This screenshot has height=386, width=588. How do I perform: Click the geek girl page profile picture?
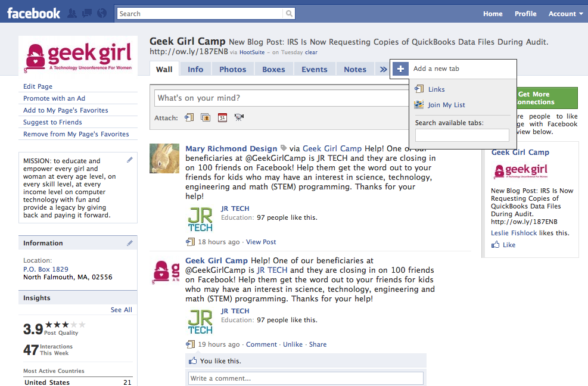(78, 56)
